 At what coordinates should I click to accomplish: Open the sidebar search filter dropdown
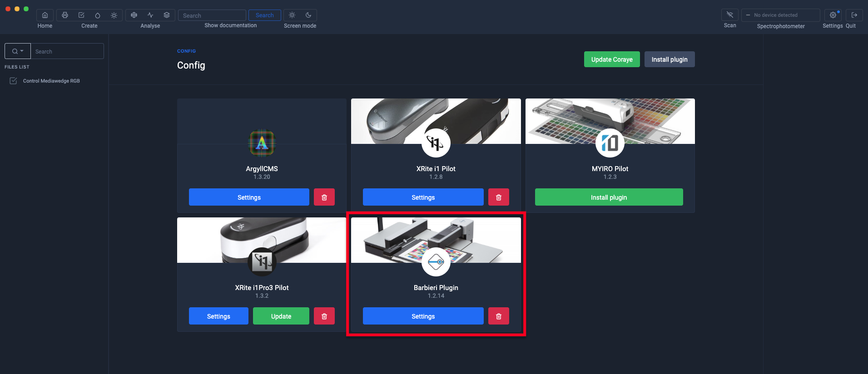[18, 51]
